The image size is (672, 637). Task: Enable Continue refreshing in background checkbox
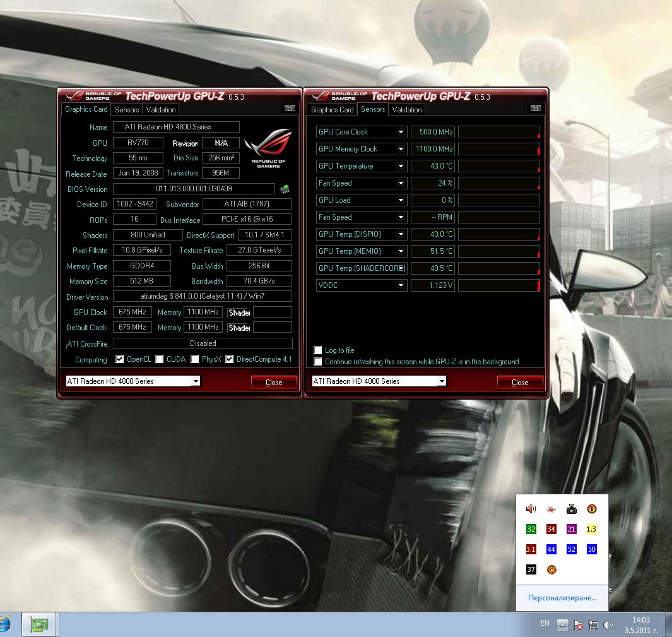tap(317, 361)
